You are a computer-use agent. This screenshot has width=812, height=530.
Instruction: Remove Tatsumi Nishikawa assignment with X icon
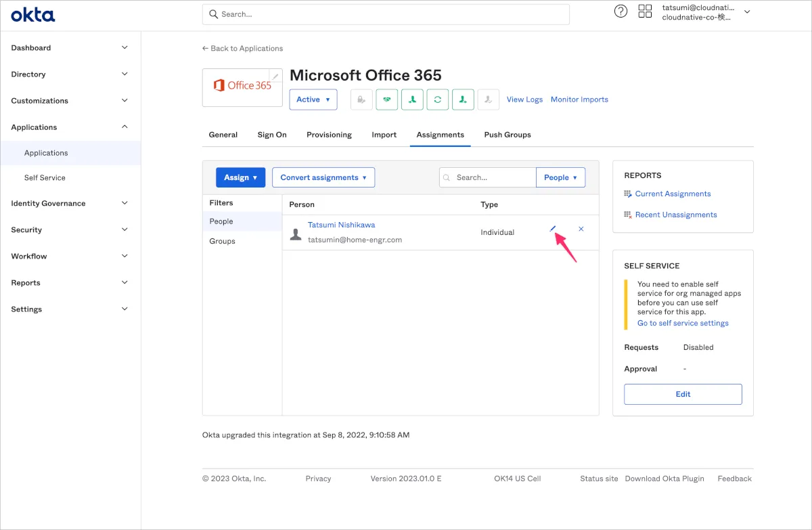(x=581, y=229)
